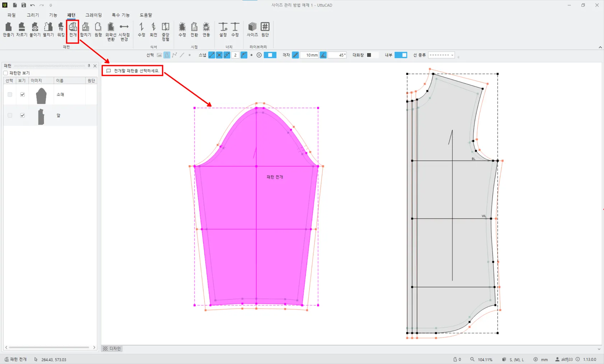This screenshot has height=364, width=604.
Task: Toggle the snap endpoint button
Action: (212, 55)
